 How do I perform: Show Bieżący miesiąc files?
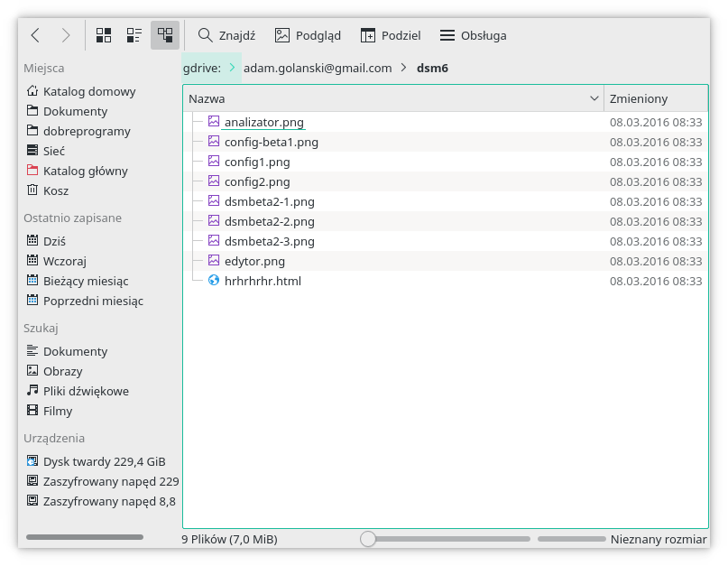click(x=78, y=281)
